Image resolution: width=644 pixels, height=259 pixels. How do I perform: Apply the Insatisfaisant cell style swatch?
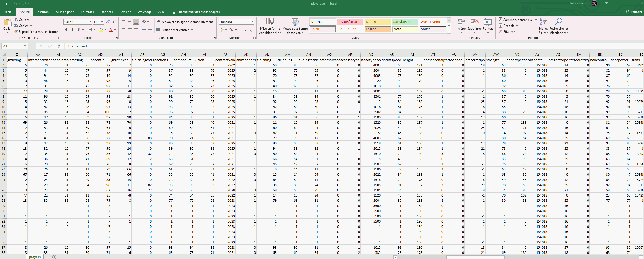(x=349, y=22)
